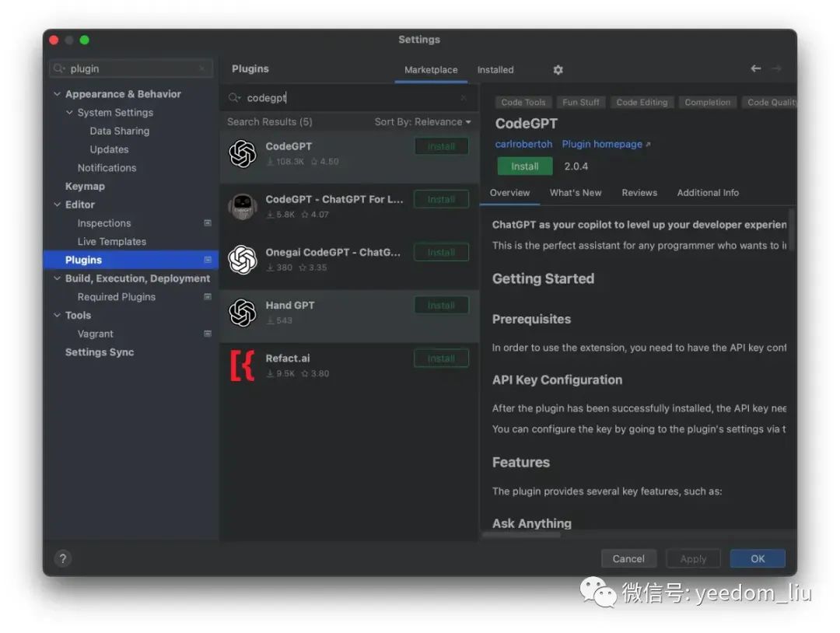Click the marketplace search field with codegpt
The image size is (840, 633).
(x=348, y=97)
